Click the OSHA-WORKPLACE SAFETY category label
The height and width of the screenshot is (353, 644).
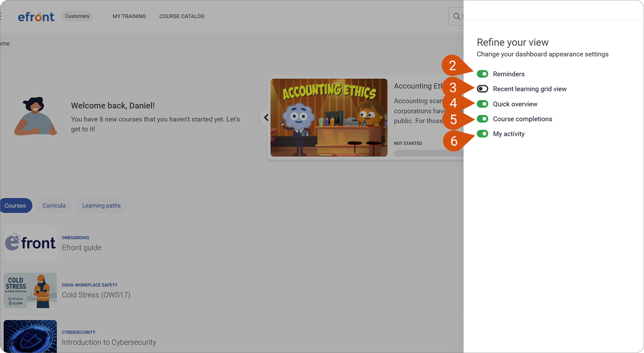[x=90, y=285]
